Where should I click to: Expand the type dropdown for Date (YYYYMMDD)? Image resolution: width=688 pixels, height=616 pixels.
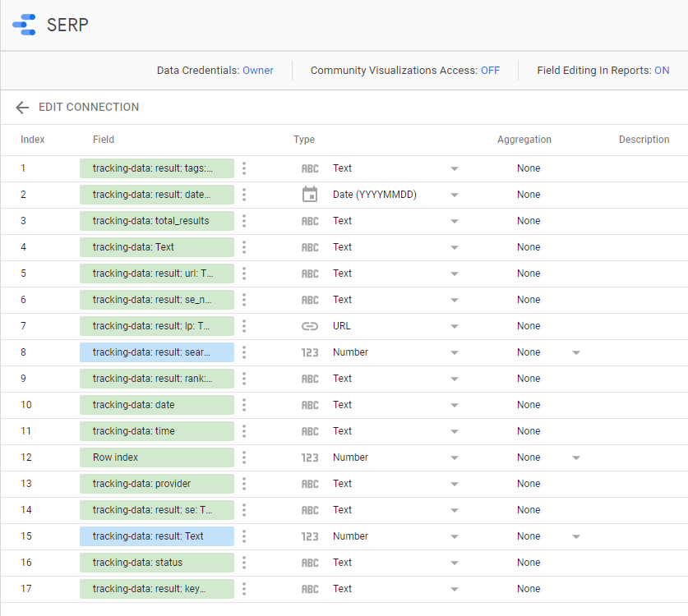[454, 195]
